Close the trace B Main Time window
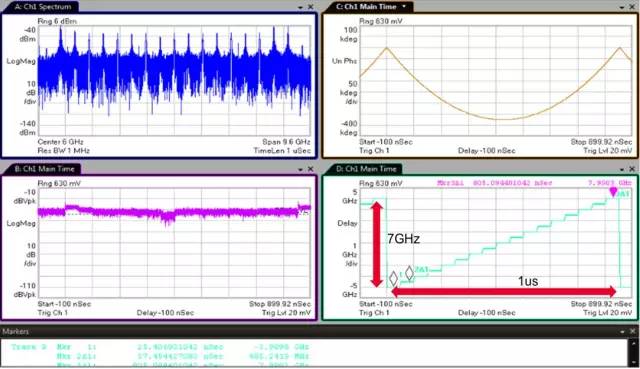The width and height of the screenshot is (640, 369). (311, 169)
